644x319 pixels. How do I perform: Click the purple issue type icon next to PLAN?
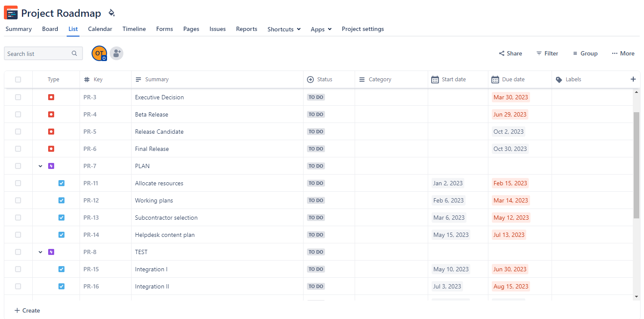51,166
